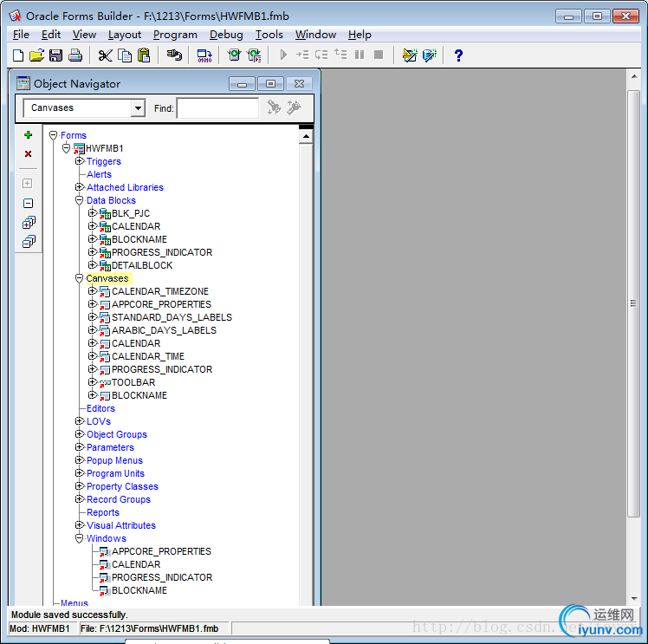Click the blue Help question mark icon
This screenshot has height=644, width=648.
click(x=458, y=55)
